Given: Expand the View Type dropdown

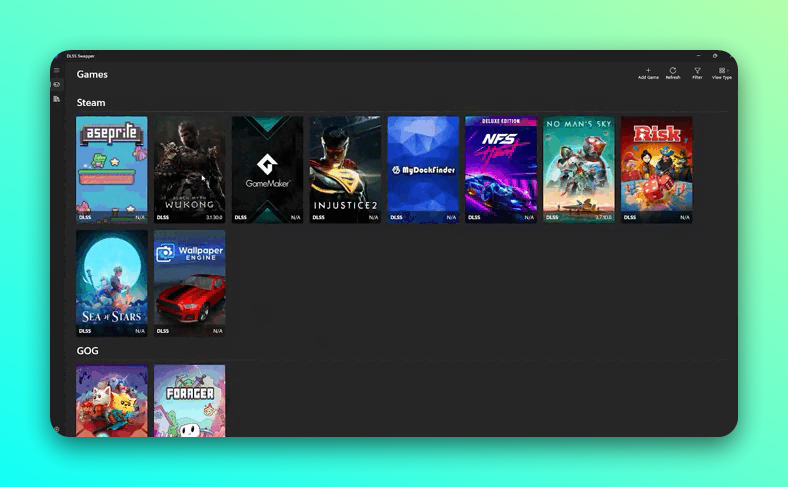Looking at the screenshot, I should tap(722, 73).
